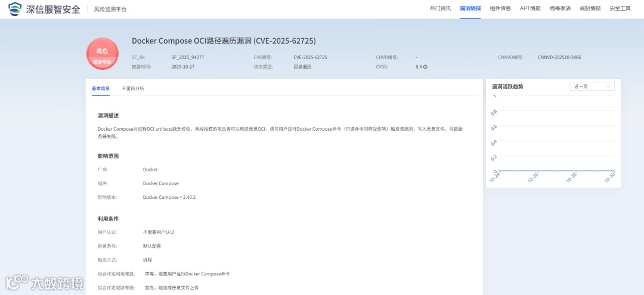Click the 漏洞描述 section heading
Screen dimensions: 644x295
109,115
